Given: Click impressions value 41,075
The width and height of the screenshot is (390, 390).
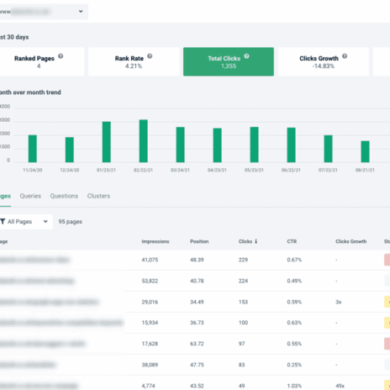Looking at the screenshot, I should pyautogui.click(x=150, y=260).
